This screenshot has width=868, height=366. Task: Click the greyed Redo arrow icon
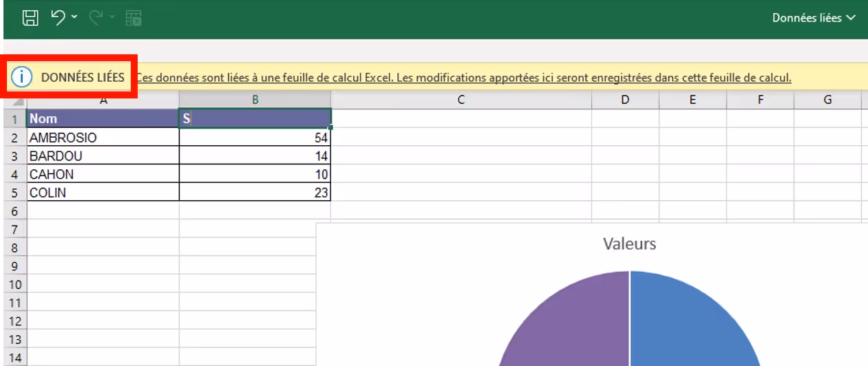[95, 19]
